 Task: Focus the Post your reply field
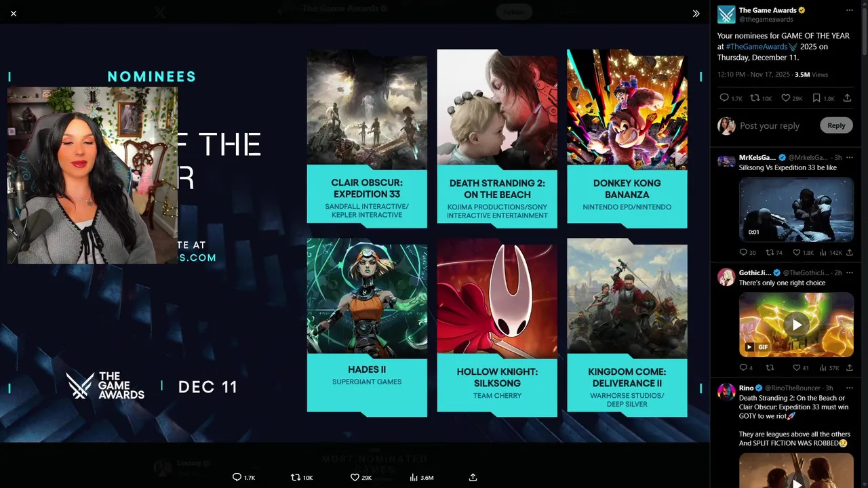pyautogui.click(x=777, y=126)
